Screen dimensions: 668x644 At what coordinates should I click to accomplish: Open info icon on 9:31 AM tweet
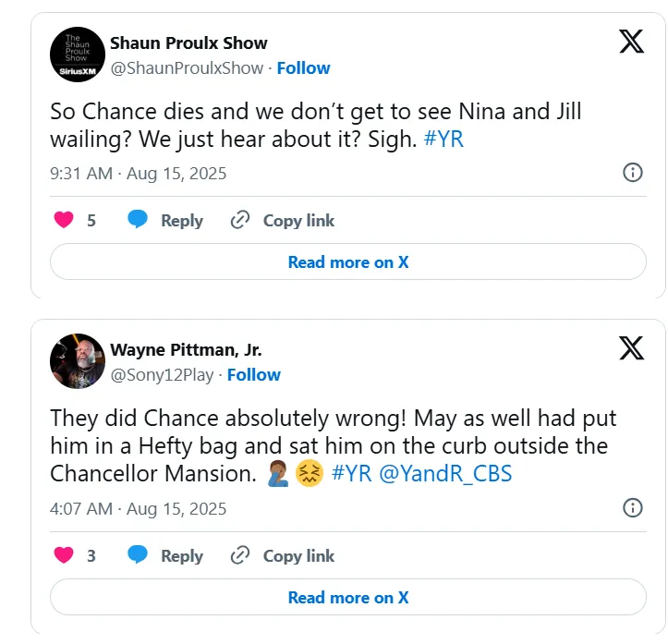tap(633, 173)
